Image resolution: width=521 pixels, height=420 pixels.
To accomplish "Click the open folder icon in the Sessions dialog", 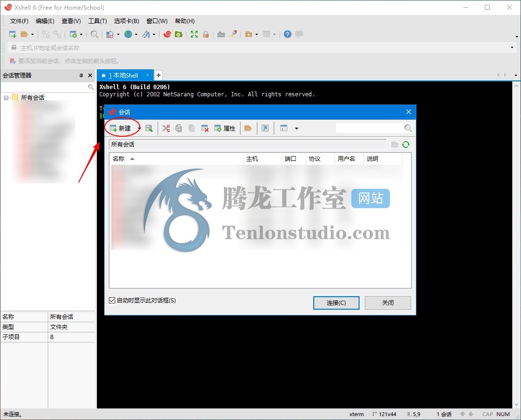I will coord(248,128).
